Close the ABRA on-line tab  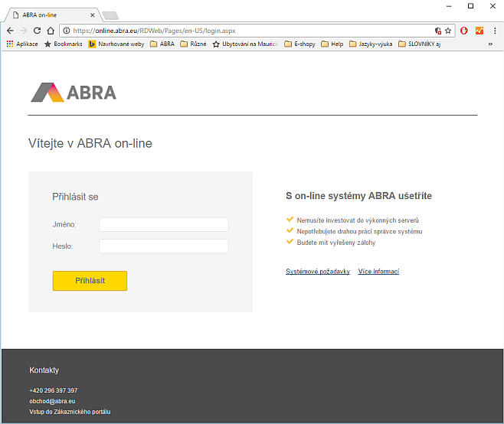click(x=92, y=15)
